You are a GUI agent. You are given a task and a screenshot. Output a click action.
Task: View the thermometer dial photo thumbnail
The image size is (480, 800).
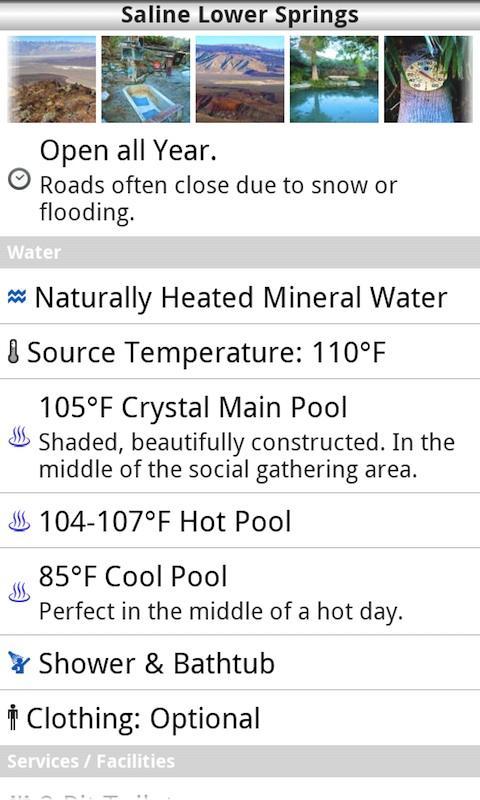428,79
